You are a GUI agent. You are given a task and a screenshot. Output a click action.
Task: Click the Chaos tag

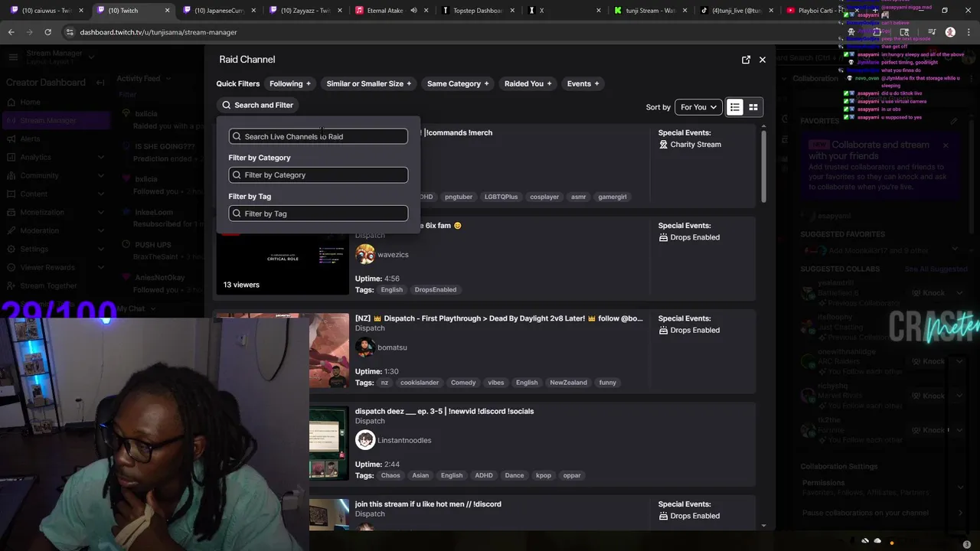pyautogui.click(x=390, y=475)
